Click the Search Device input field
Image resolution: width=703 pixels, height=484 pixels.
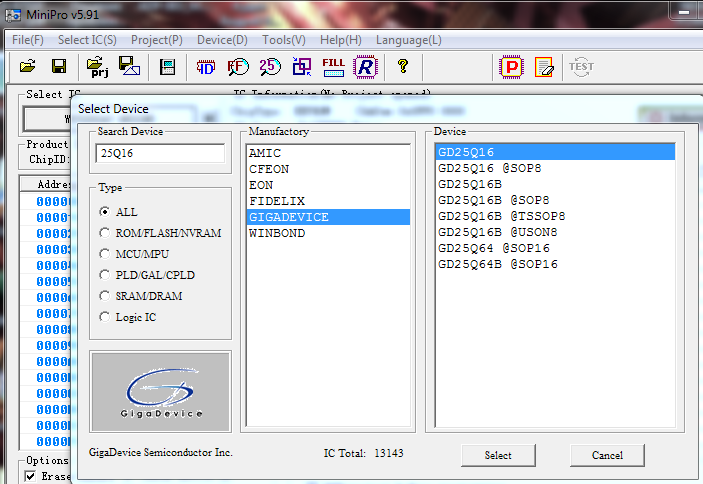click(160, 153)
